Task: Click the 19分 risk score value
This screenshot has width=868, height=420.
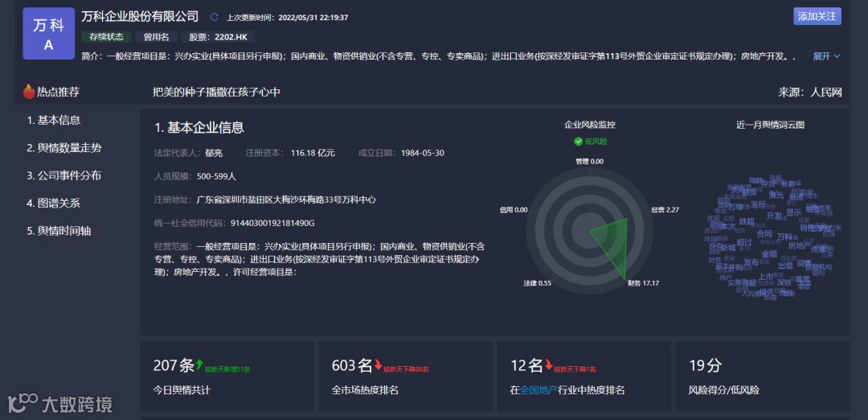Action: pos(706,365)
